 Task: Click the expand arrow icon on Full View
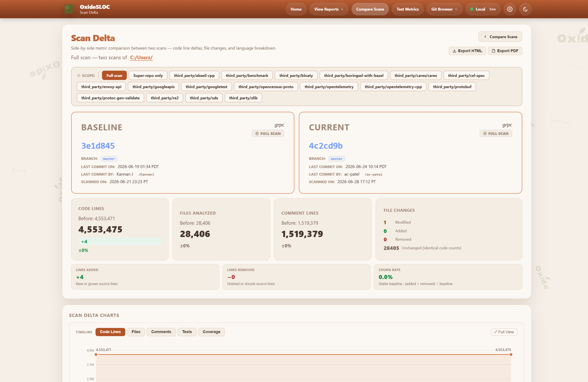tap(495, 332)
